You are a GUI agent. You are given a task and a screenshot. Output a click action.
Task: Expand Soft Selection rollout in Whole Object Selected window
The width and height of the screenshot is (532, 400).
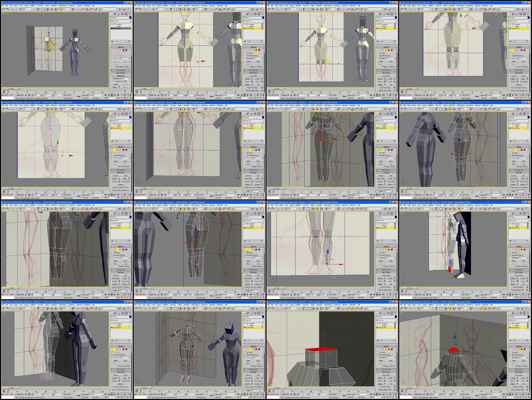[121, 70]
